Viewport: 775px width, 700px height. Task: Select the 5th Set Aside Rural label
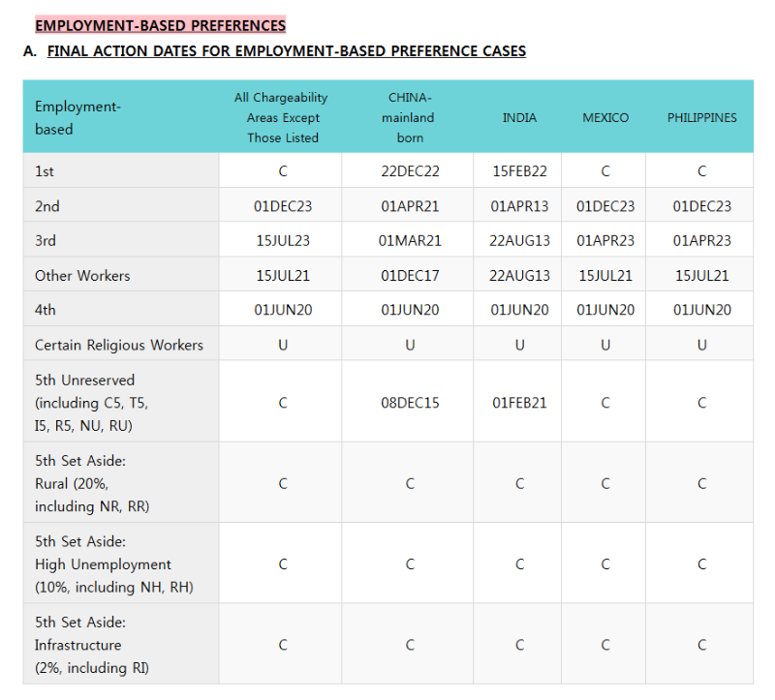pyautogui.click(x=92, y=483)
